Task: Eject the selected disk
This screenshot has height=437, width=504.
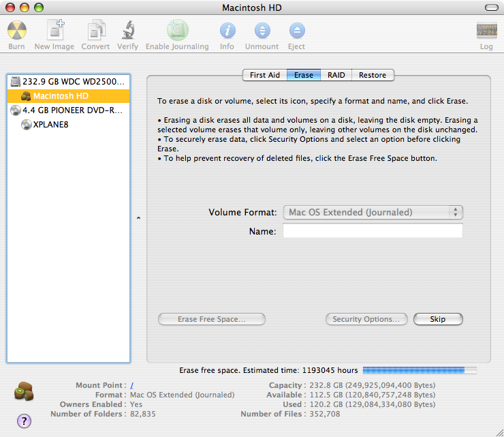Action: 297,31
